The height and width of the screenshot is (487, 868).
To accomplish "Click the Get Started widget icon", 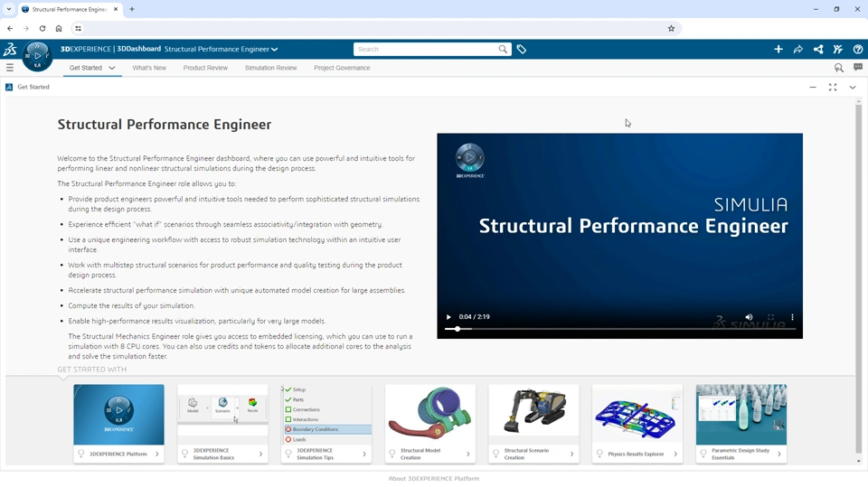I will pyautogui.click(x=9, y=87).
